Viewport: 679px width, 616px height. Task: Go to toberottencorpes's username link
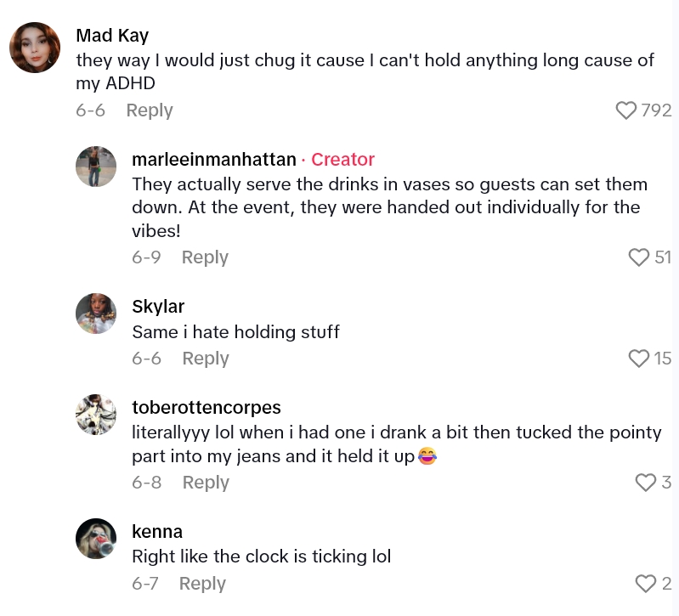click(207, 408)
